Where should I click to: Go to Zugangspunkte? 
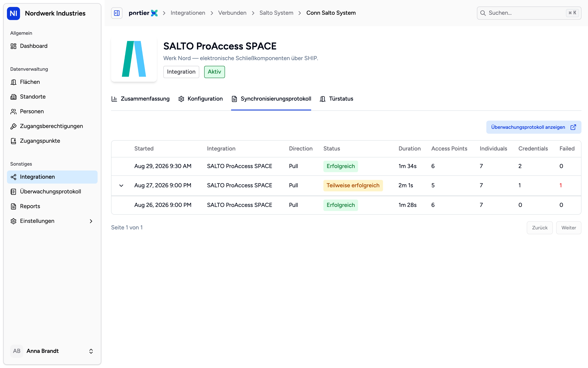(x=52, y=141)
